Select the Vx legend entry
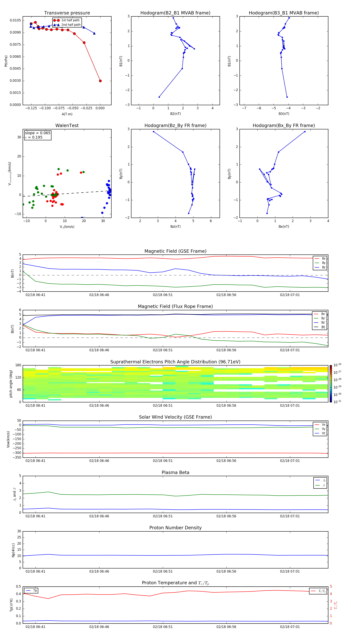Screen dimensions: 351x644 (x=320, y=424)
